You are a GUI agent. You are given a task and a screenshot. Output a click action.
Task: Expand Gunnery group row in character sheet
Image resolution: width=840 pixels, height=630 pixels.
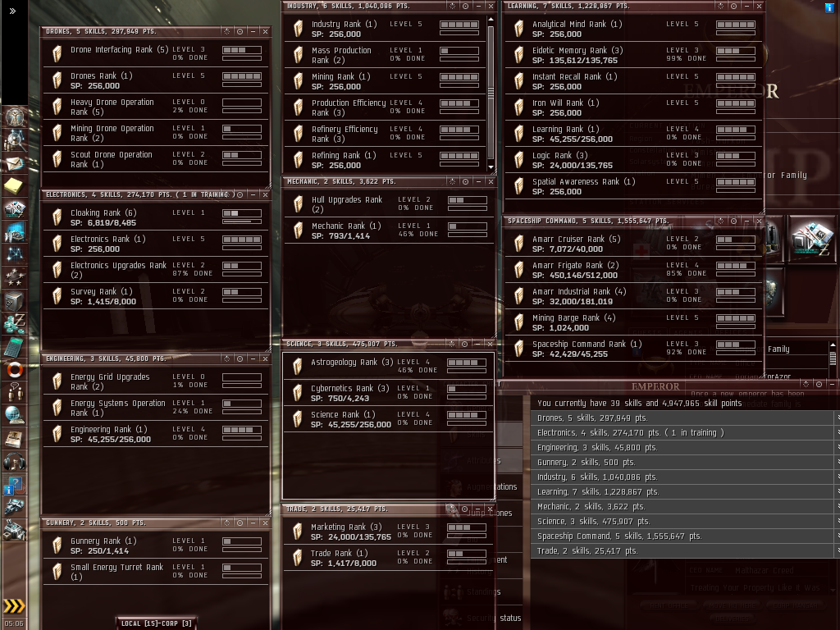(x=685, y=463)
